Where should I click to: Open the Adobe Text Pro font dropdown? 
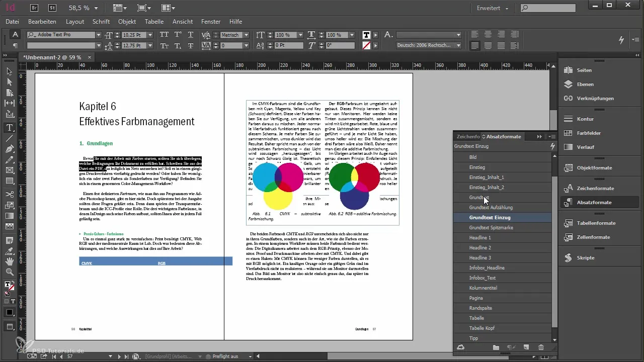[x=98, y=35]
